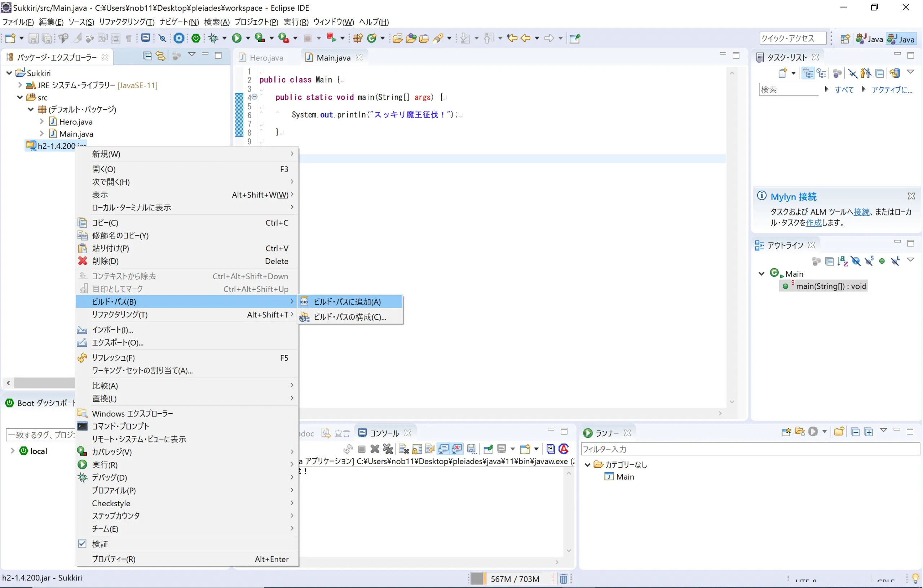Toggle Hide Static Members icon in Outline toolbar
Image resolution: width=923 pixels, height=588 pixels.
click(869, 261)
